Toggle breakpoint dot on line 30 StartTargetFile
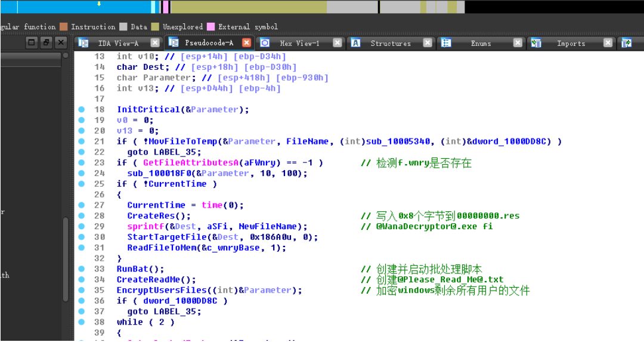This screenshot has height=342, width=644. pyautogui.click(x=81, y=237)
